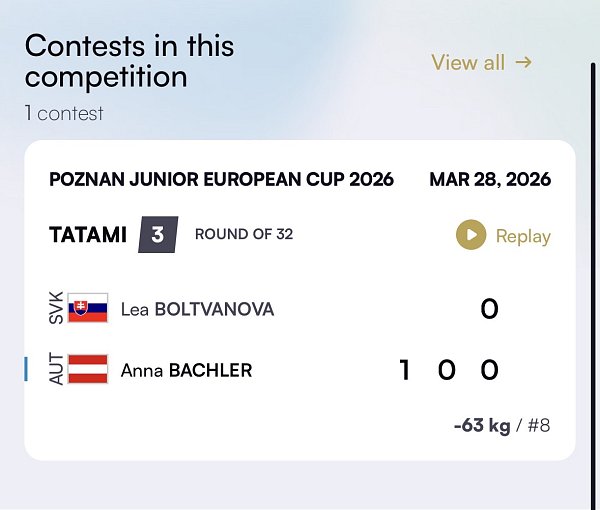Click the -63 kg weight category

click(x=481, y=425)
